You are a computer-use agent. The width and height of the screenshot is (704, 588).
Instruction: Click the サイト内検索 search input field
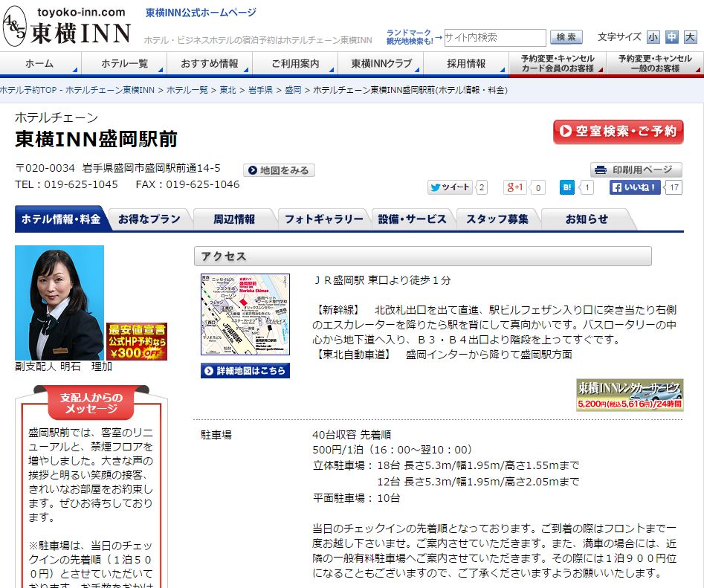(494, 37)
